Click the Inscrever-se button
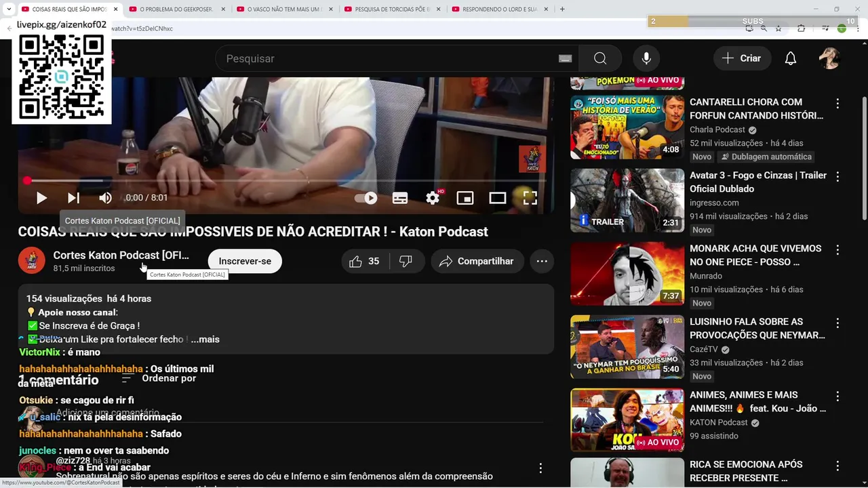The height and width of the screenshot is (488, 868). coord(245,261)
